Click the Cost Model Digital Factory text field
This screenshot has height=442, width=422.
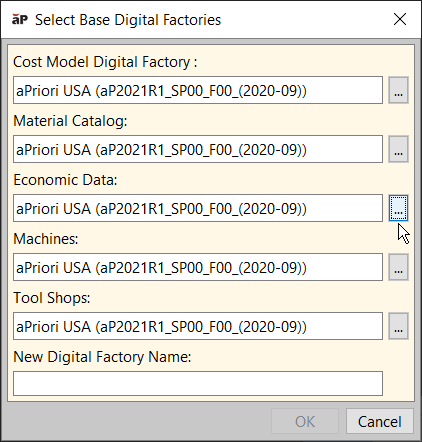coord(198,90)
